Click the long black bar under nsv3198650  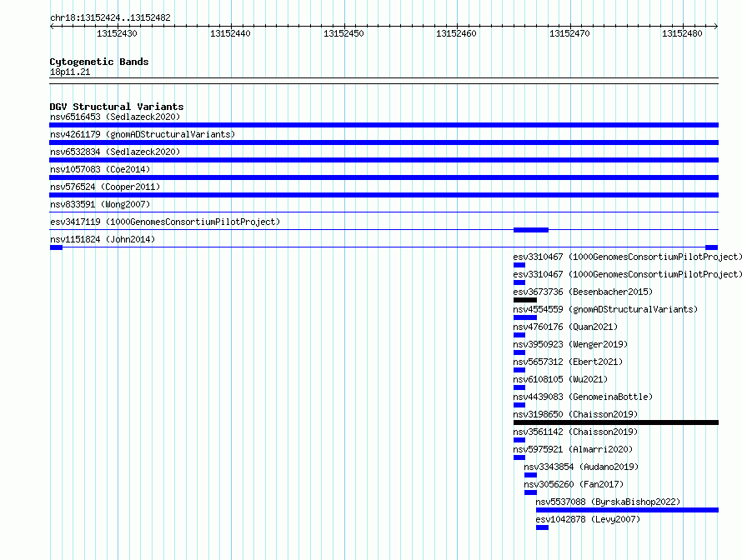coord(616,422)
